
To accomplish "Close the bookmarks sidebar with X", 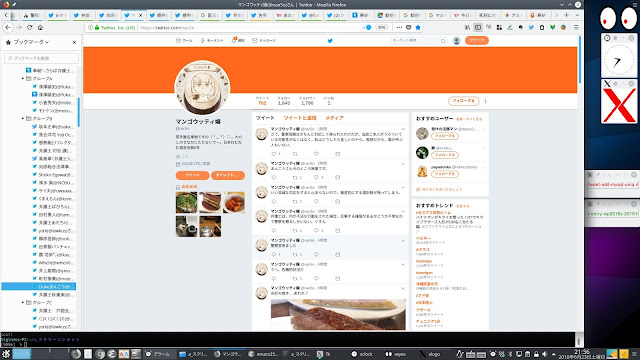I will tap(74, 42).
